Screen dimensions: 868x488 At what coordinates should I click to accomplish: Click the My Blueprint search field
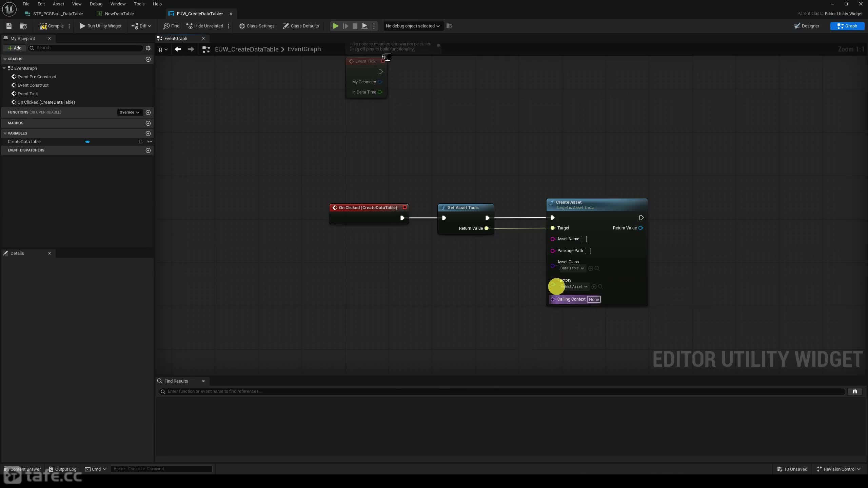click(85, 48)
